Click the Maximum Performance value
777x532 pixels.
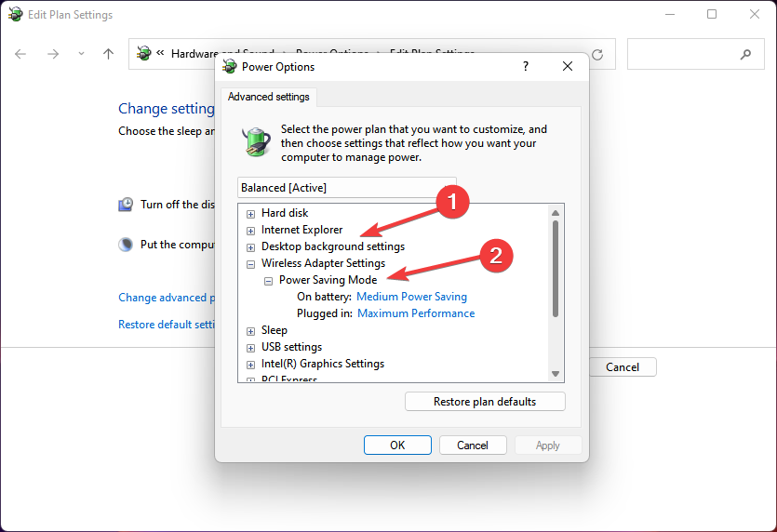pyautogui.click(x=416, y=313)
